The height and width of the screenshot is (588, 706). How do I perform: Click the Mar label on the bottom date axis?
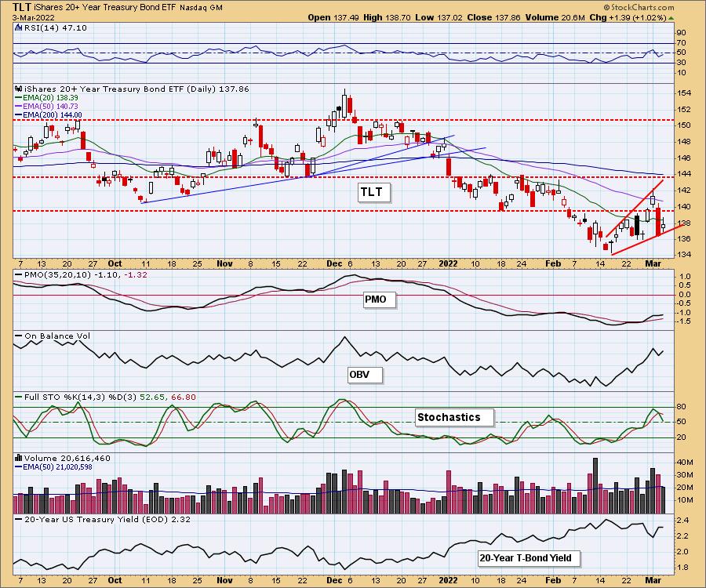click(653, 580)
